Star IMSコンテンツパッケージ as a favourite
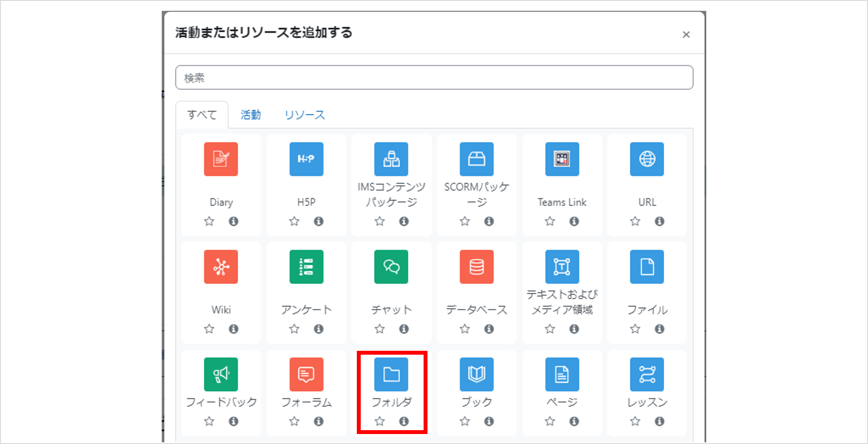This screenshot has width=868, height=444. (380, 221)
